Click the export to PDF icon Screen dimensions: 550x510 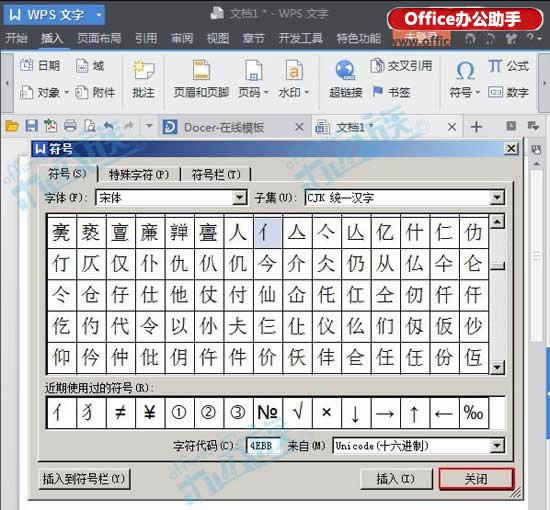(x=51, y=126)
